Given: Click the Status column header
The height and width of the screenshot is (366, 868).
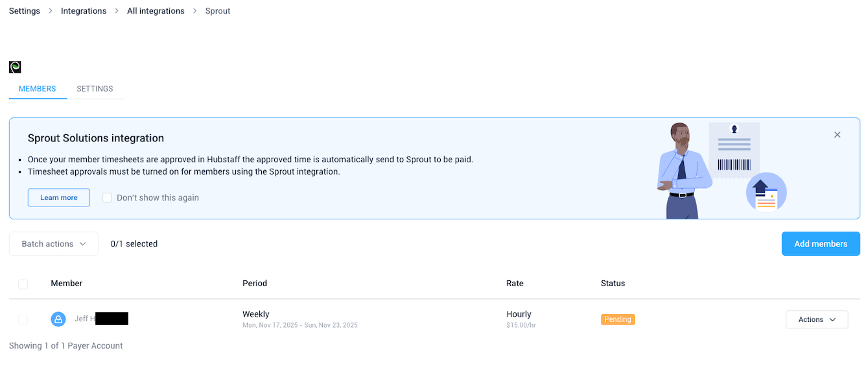Looking at the screenshot, I should point(613,284).
